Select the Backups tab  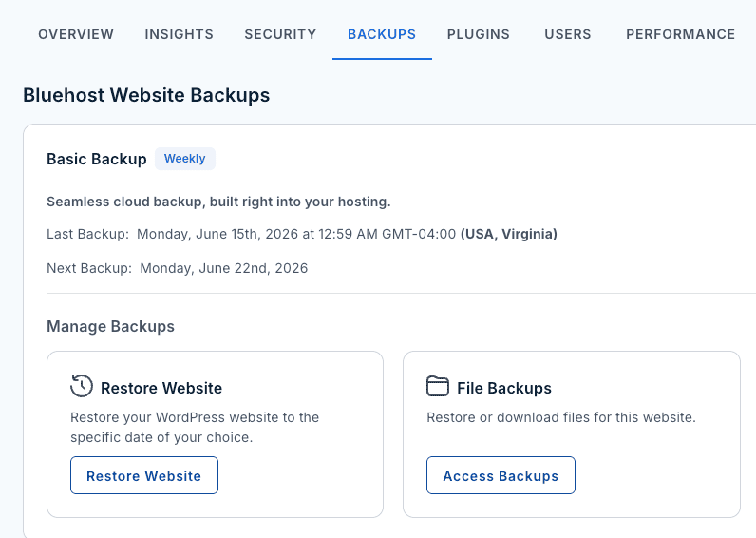coord(382,34)
